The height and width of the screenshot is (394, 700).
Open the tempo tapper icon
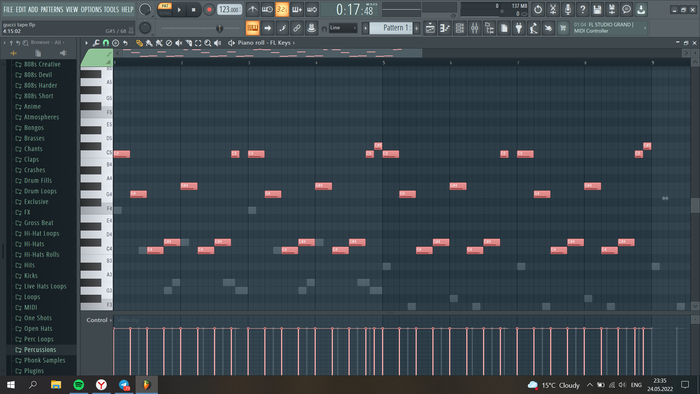point(533,28)
